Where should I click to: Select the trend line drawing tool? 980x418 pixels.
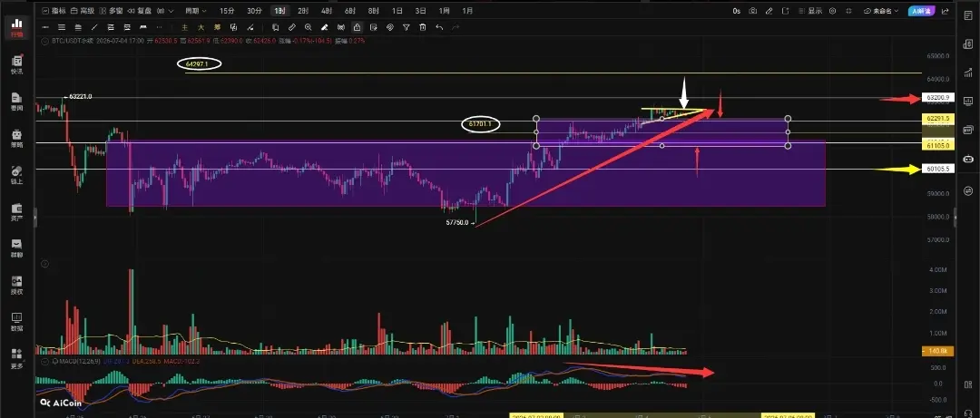(94, 27)
